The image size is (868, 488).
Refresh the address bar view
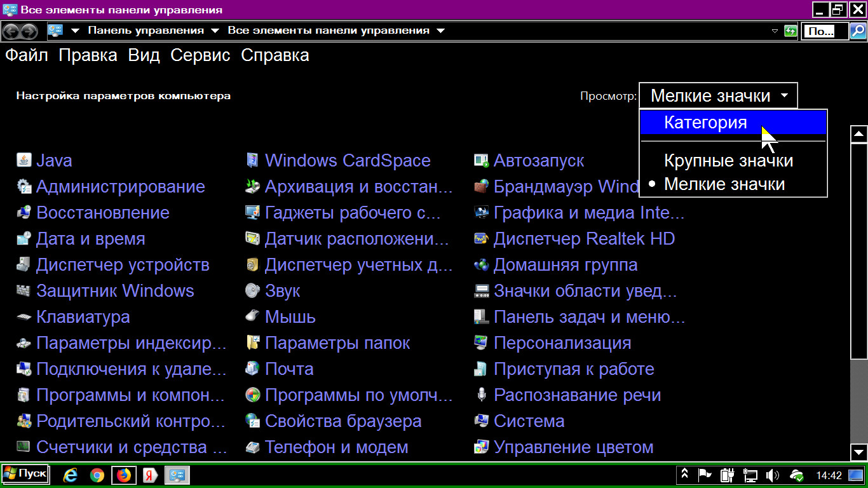790,30
